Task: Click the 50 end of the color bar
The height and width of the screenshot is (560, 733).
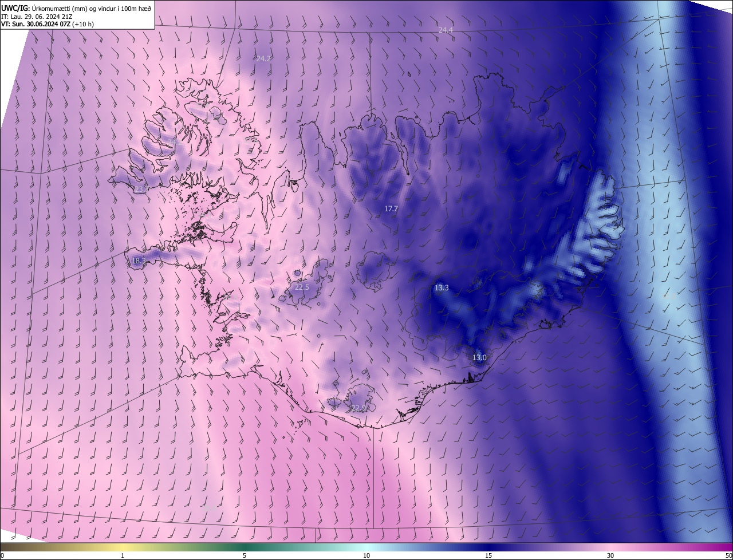Action: point(728,555)
